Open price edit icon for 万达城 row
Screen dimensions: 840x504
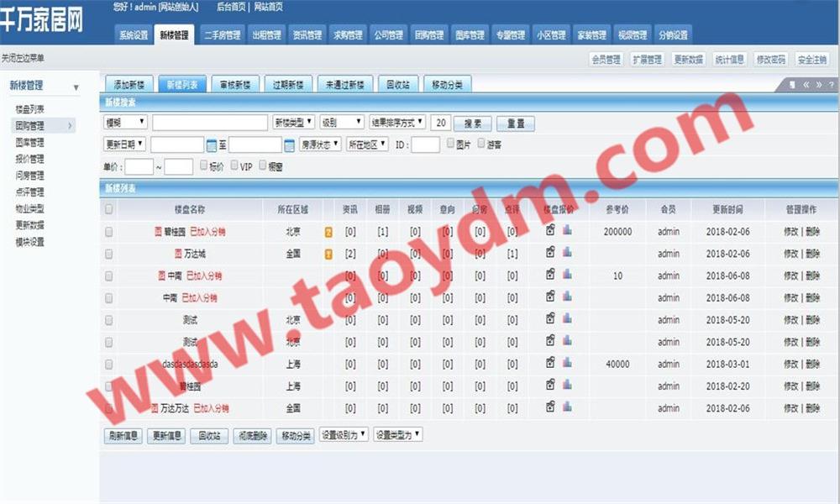(550, 252)
